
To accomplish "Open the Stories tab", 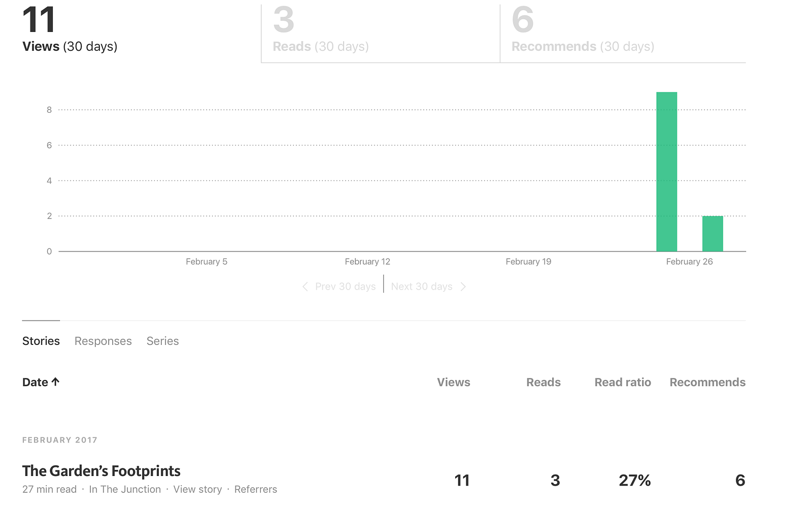I will pyautogui.click(x=41, y=341).
